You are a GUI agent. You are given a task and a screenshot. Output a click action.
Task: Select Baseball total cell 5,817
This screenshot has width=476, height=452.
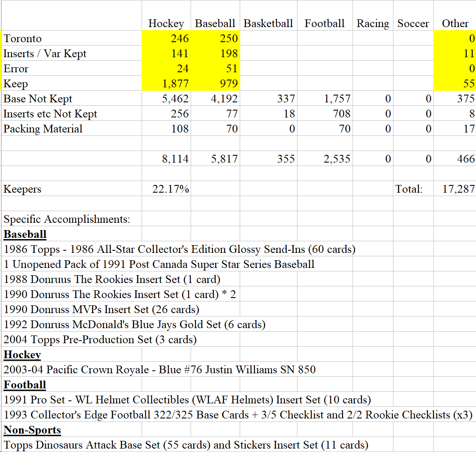[x=215, y=159]
